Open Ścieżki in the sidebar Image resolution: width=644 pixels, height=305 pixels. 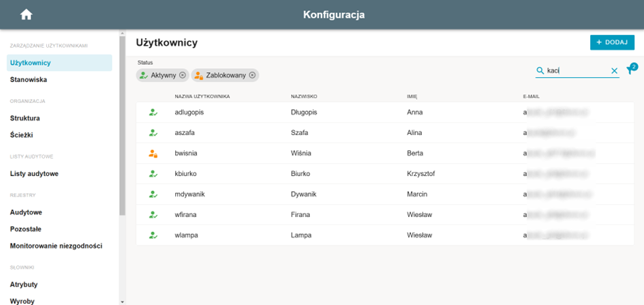pos(22,135)
